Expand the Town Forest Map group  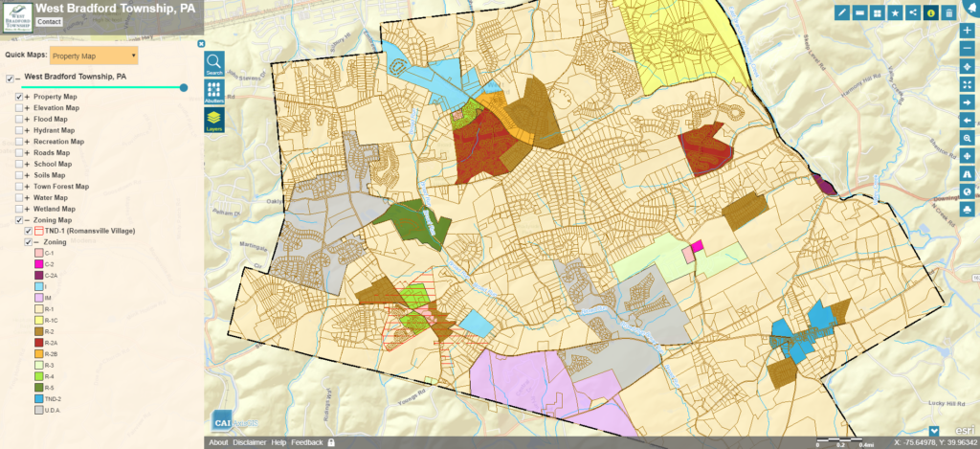[x=28, y=187]
